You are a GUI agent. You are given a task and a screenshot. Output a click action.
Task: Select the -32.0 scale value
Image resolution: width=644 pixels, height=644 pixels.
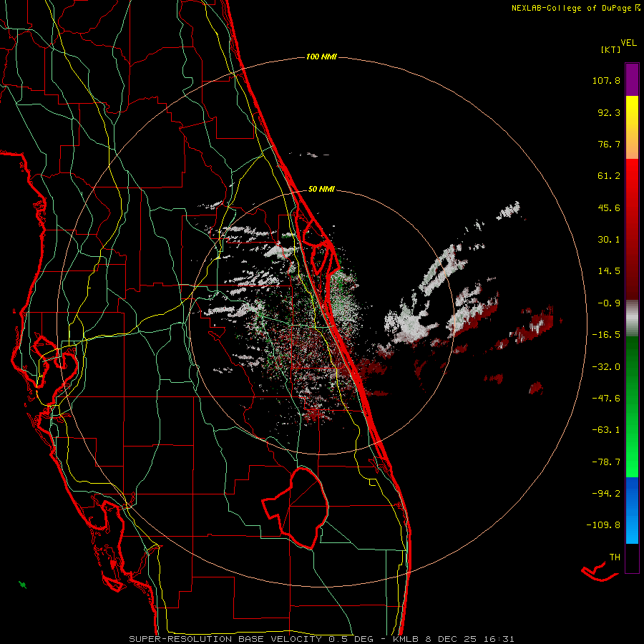point(606,367)
